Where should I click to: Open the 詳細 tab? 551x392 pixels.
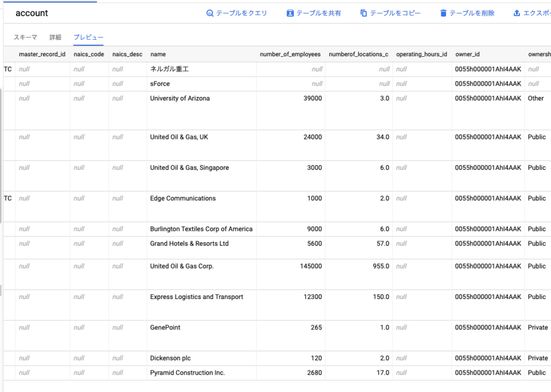(x=56, y=36)
